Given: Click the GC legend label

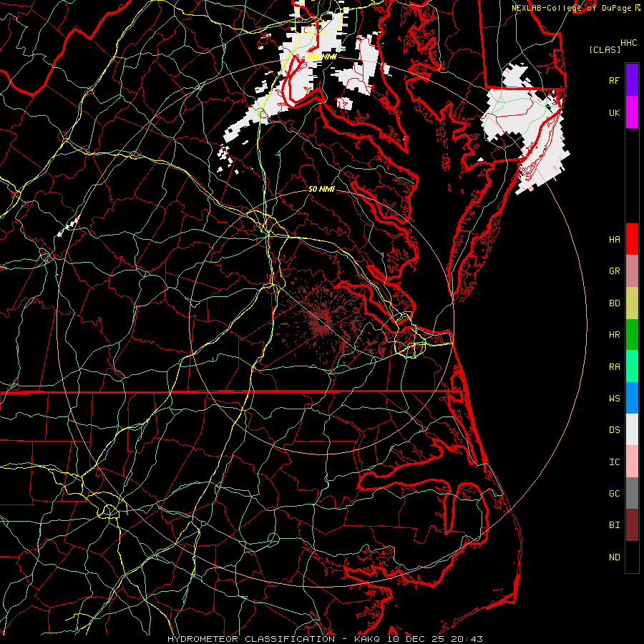Looking at the screenshot, I should coord(614,494).
